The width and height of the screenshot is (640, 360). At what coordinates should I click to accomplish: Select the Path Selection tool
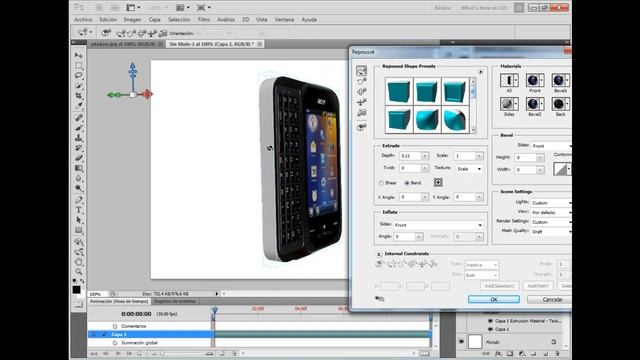(78, 220)
